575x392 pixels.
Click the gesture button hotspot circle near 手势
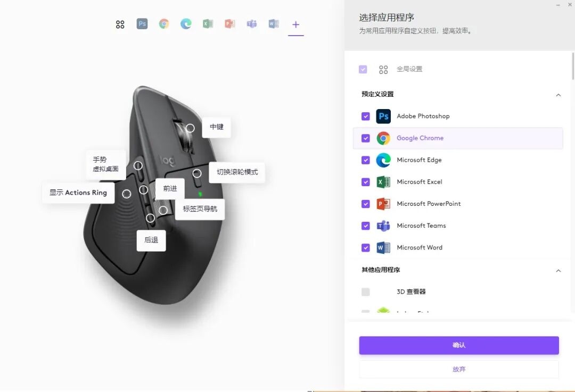tap(138, 165)
